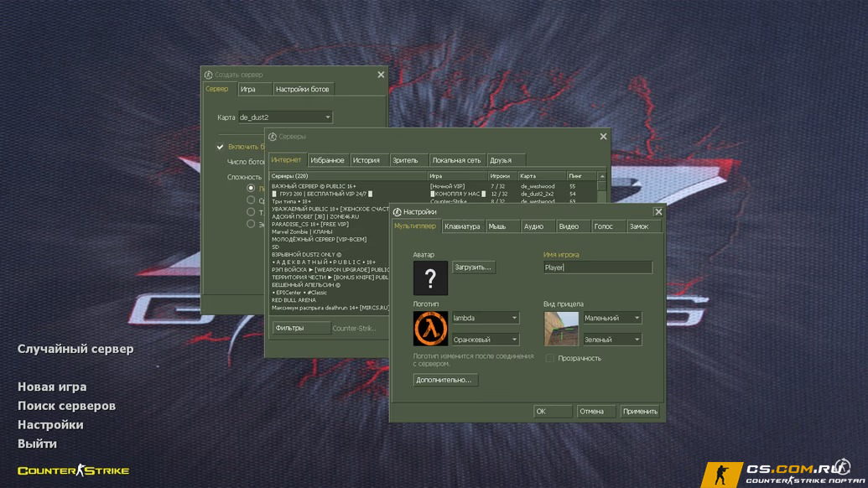Select the difficulty radio button labelled Э
The image size is (868, 488).
[x=251, y=224]
